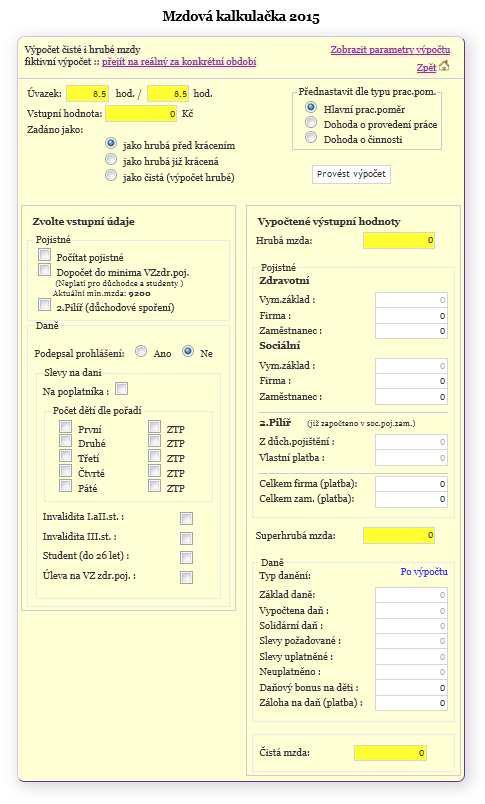Enable Invalidita III.st. checkbox
Screen dimensions: 485x804
[x=187, y=538]
